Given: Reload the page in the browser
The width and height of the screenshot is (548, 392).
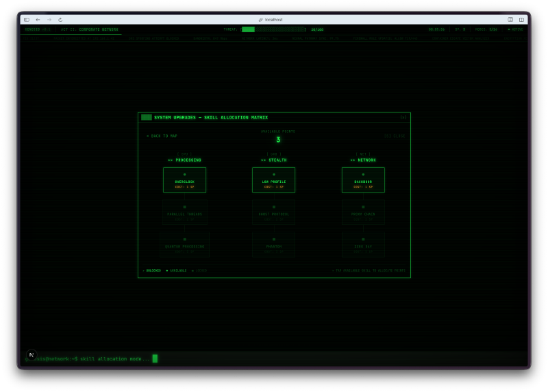Looking at the screenshot, I should click(x=60, y=19).
